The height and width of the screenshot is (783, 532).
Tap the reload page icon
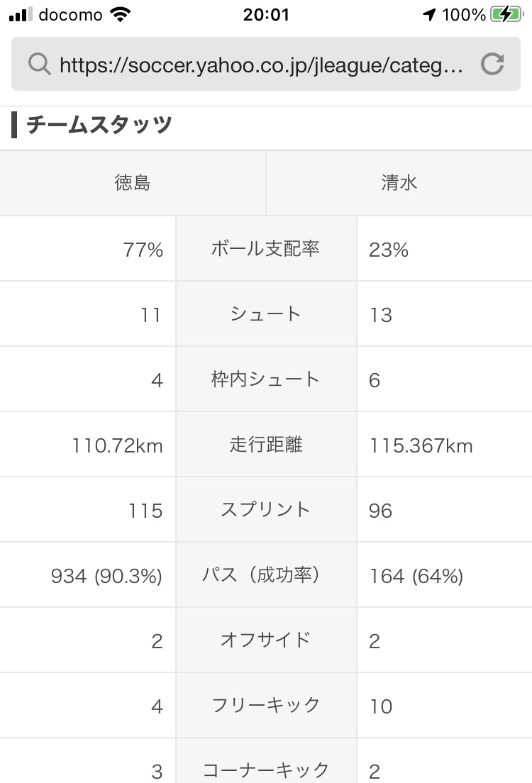pyautogui.click(x=492, y=65)
